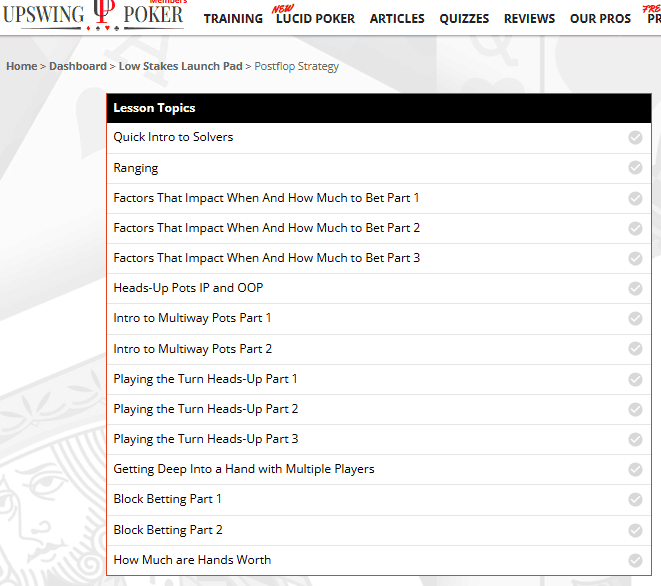Click checkmark for Playing the Turn Heads-Up Part 2
Image resolution: width=661 pixels, height=586 pixels.
[x=635, y=409]
